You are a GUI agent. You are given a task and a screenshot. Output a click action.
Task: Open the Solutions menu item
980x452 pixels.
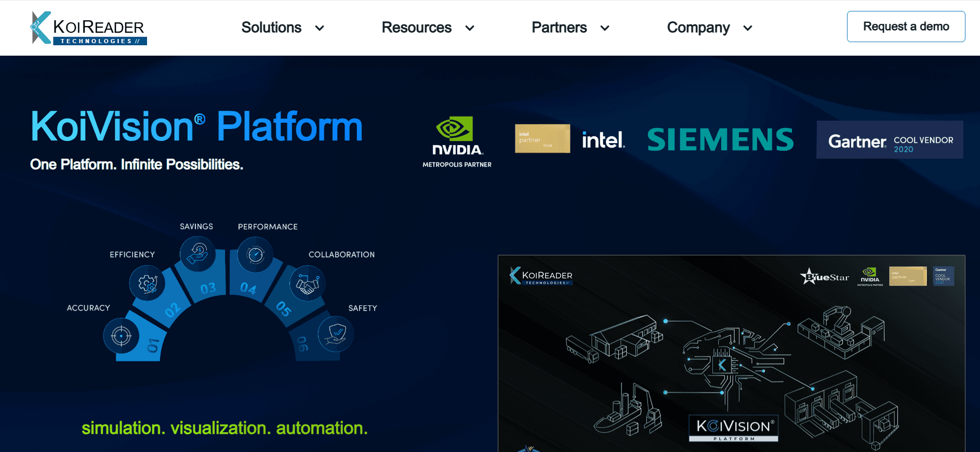pyautogui.click(x=271, y=28)
